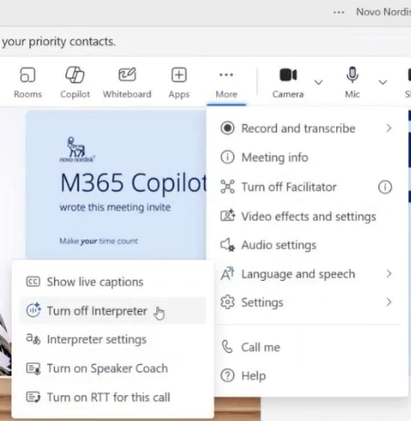Image resolution: width=411 pixels, height=421 pixels.
Task: Click the Facilitator info circle icon
Action: point(385,187)
